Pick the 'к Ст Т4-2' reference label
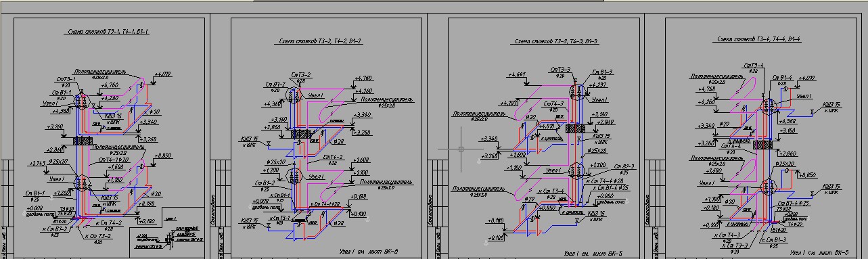Screen dimensions: 868x259 (x=108, y=223)
